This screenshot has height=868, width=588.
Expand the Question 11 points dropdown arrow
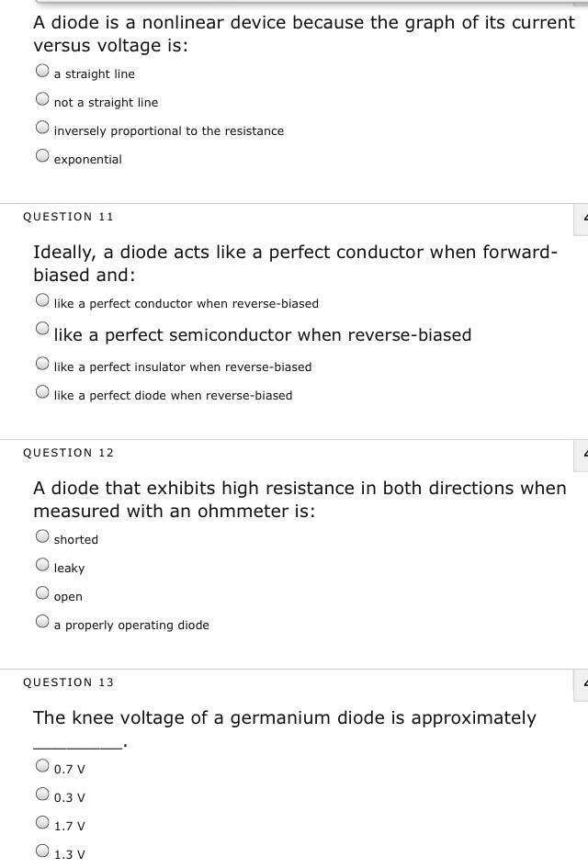click(x=581, y=220)
